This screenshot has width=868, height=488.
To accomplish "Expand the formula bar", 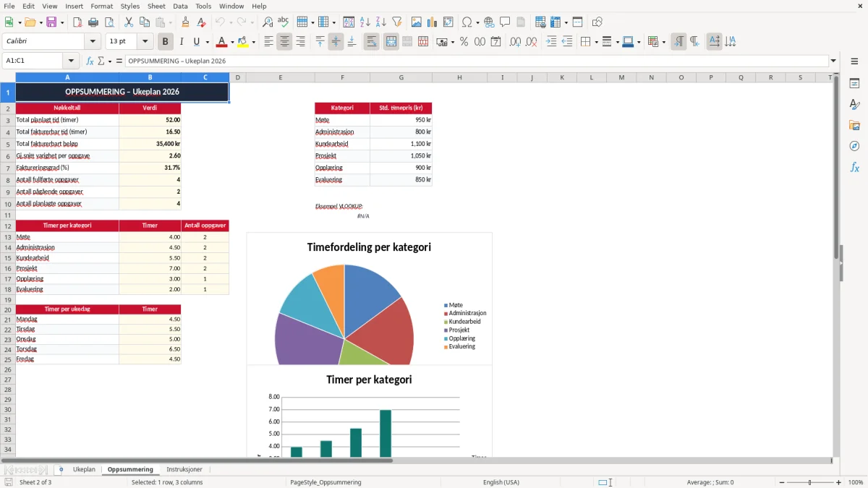I will pos(833,61).
